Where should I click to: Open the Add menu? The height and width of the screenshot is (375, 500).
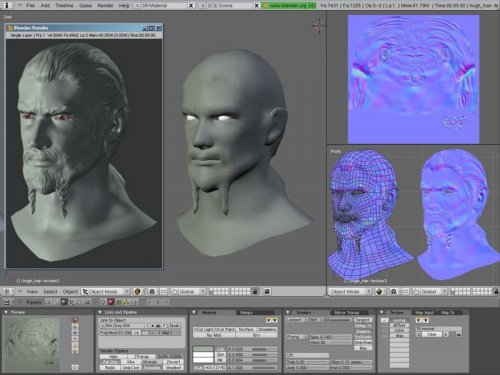pyautogui.click(x=45, y=6)
